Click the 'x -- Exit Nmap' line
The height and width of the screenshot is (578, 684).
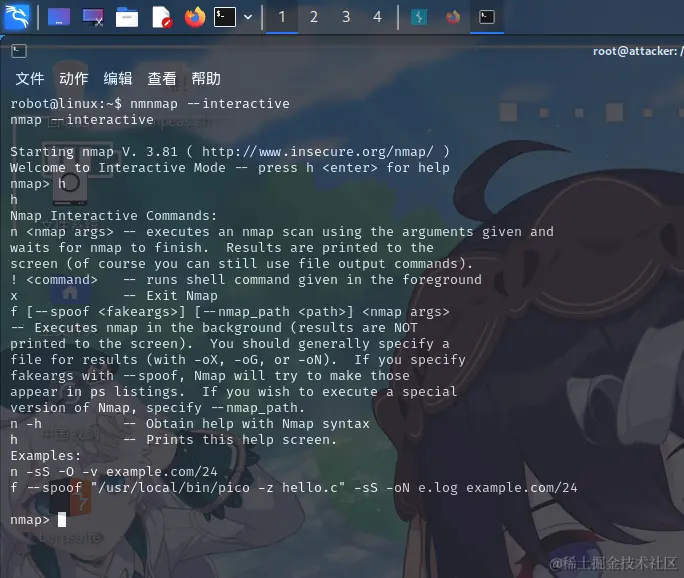click(x=113, y=296)
